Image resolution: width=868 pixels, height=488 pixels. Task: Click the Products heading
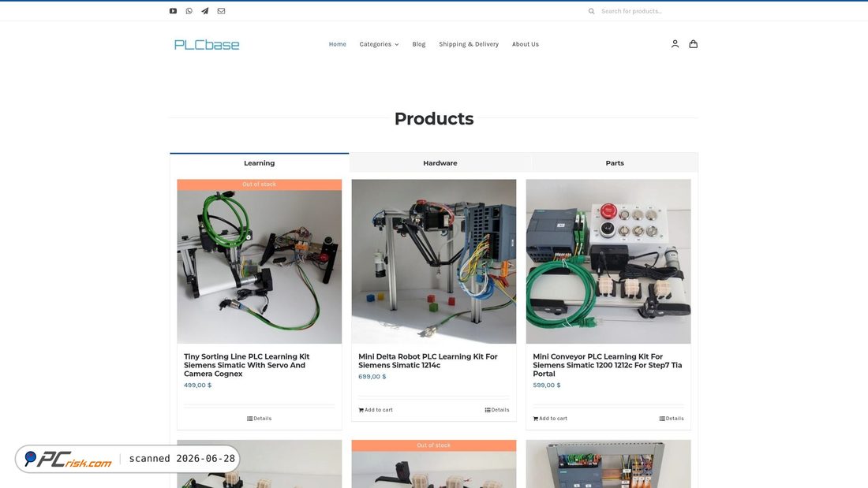434,118
